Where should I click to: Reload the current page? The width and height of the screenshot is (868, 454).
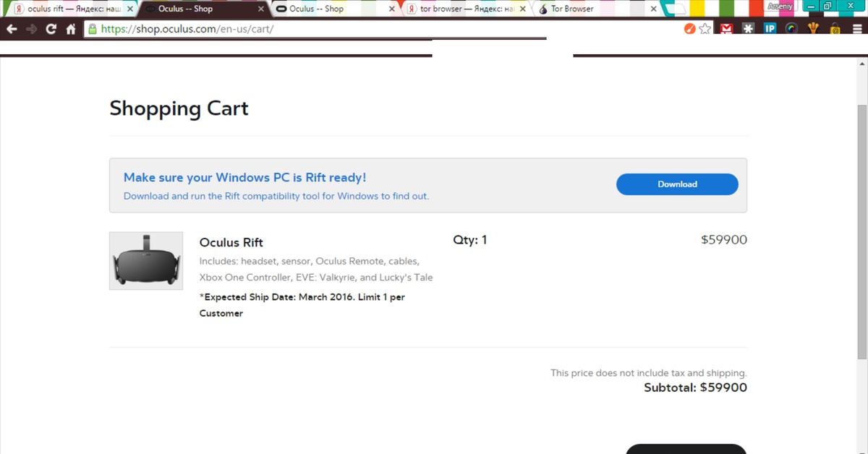(51, 29)
